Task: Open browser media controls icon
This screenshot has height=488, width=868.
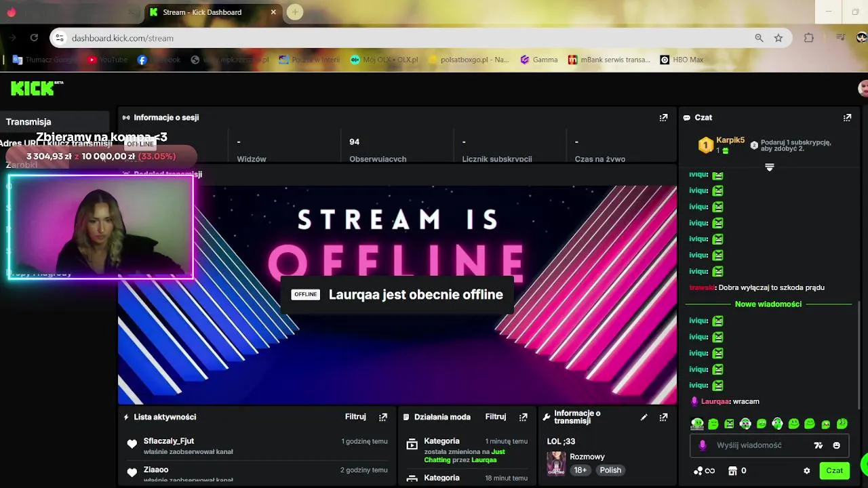Action: (841, 37)
